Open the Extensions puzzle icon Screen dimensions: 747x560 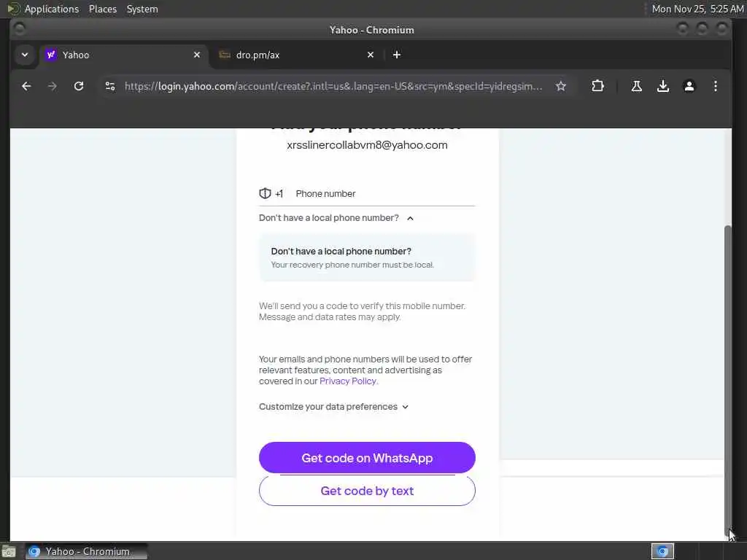[597, 86]
